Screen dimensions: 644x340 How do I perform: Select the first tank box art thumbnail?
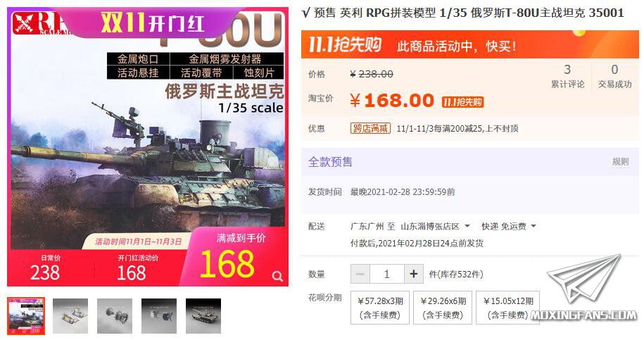[x=26, y=316]
